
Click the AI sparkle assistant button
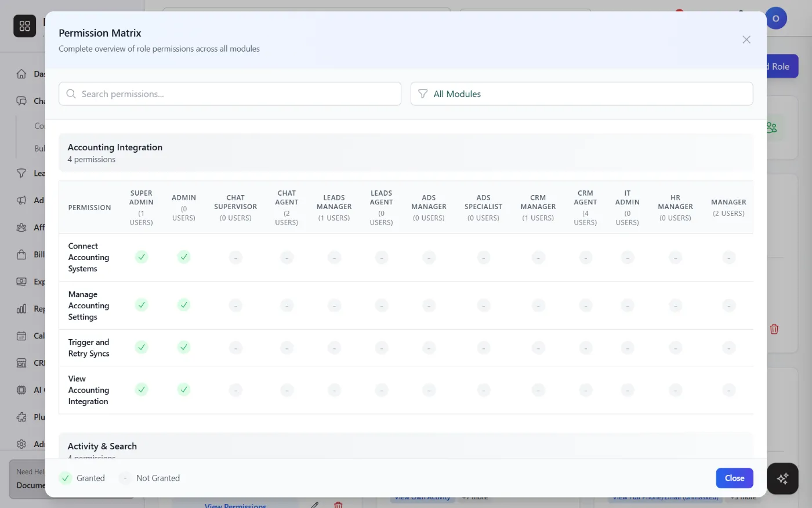782,478
